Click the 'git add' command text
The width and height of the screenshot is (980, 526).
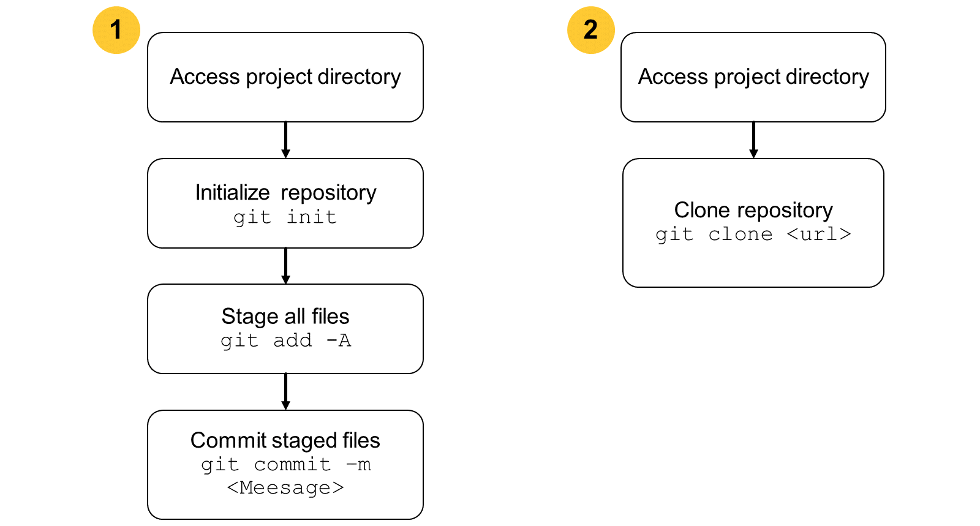(x=266, y=340)
